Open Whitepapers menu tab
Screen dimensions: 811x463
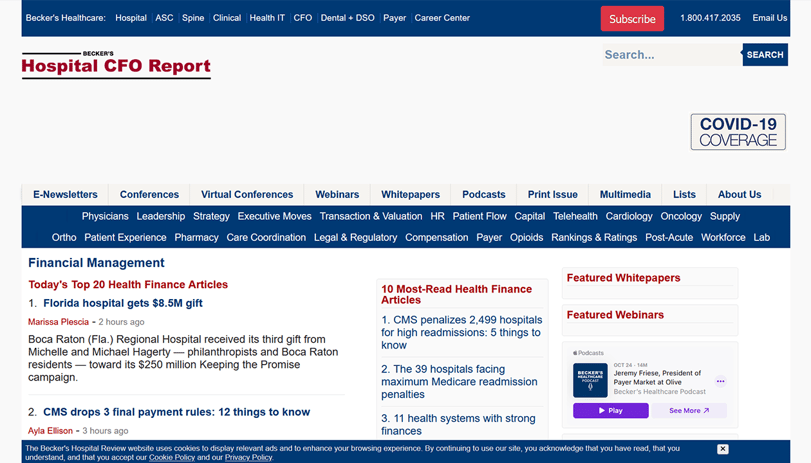(411, 195)
